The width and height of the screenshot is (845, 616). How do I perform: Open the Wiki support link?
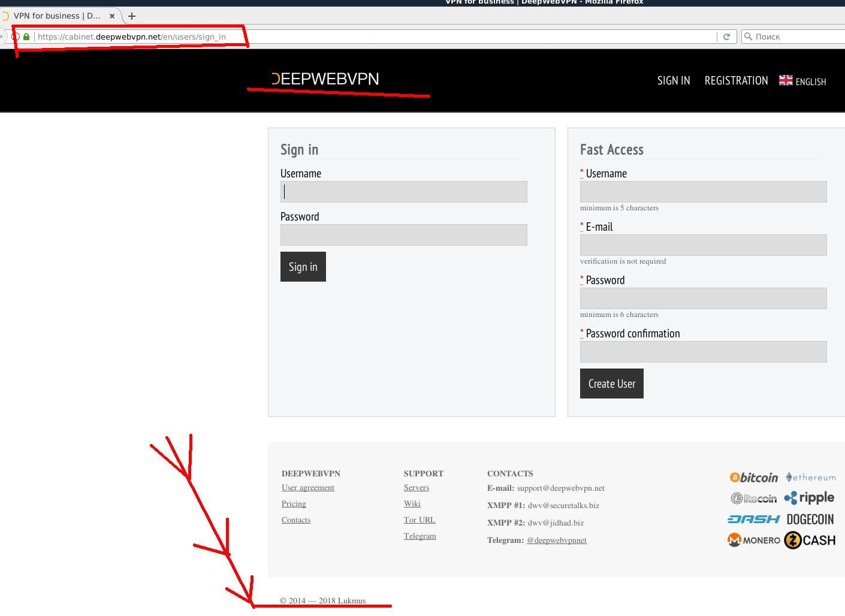[x=412, y=504]
